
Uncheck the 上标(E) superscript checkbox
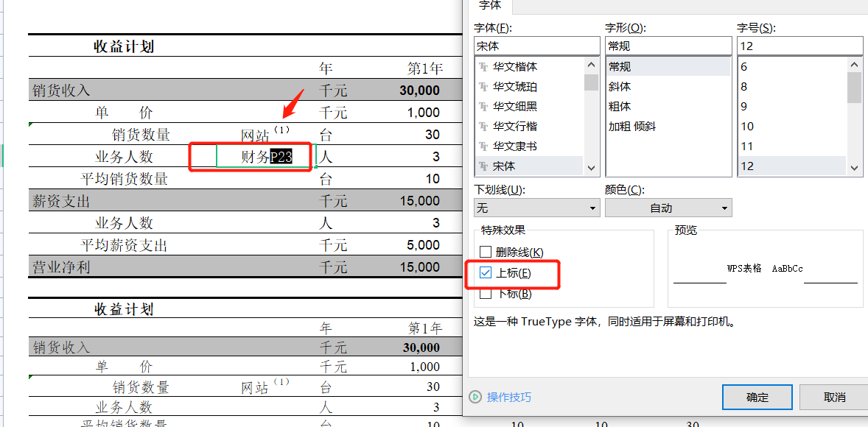[486, 273]
